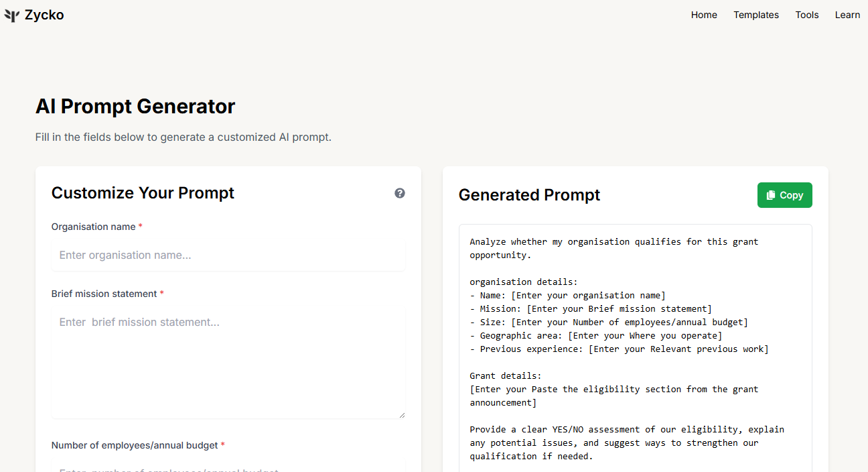The height and width of the screenshot is (472, 868).
Task: Focus the Number of employees/annual budget field
Action: (x=228, y=465)
